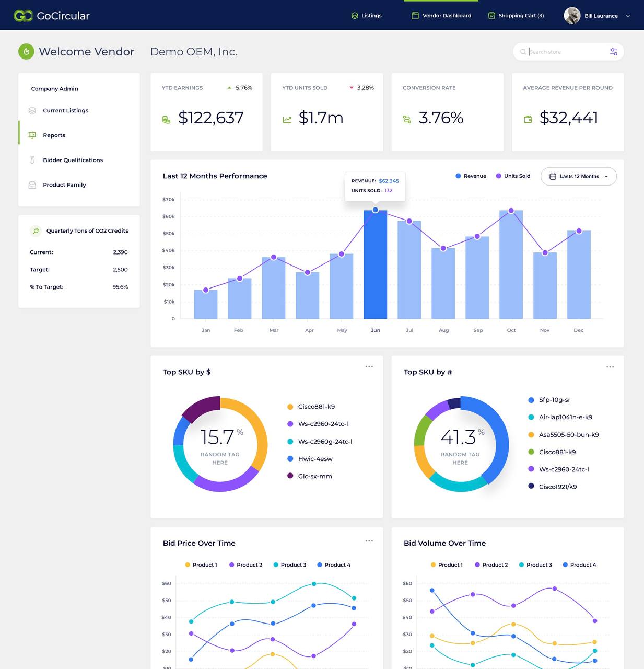
Task: Click the highlighted Jun revenue bar
Action: point(375,264)
